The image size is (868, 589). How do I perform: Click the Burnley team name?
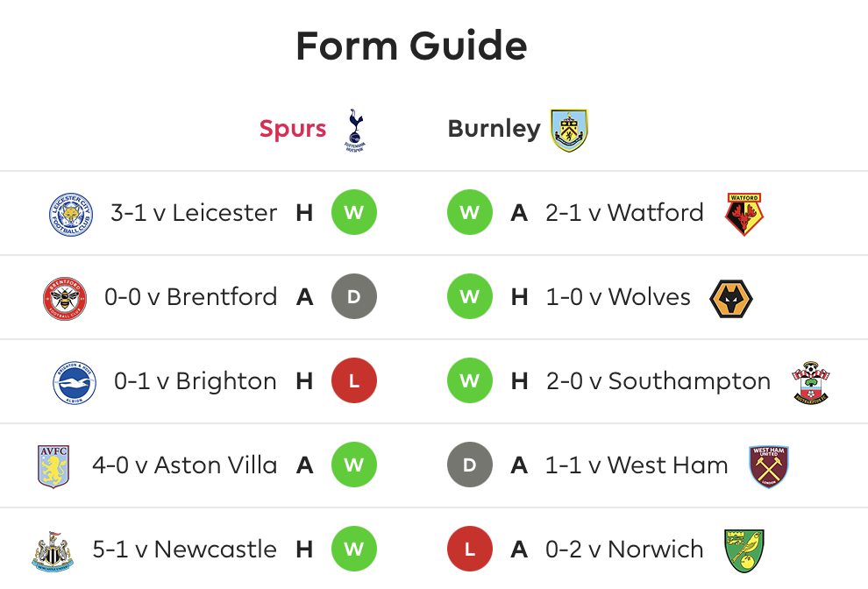(x=494, y=129)
